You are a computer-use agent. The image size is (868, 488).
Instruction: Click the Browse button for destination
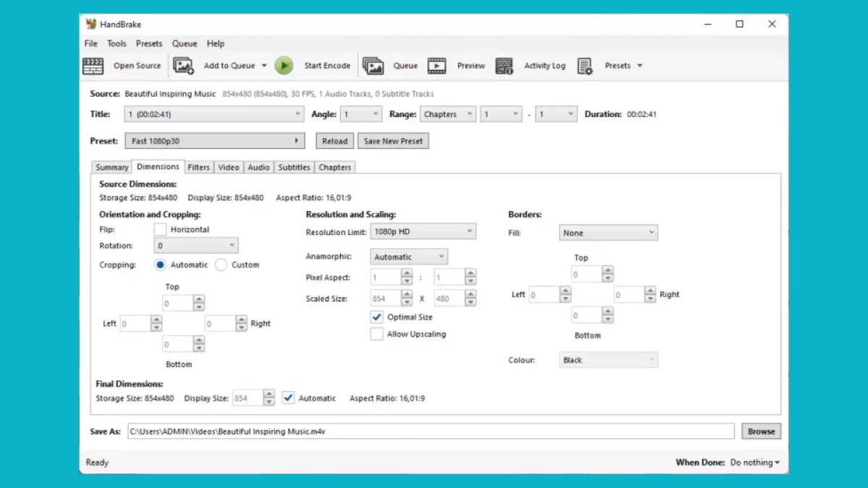pyautogui.click(x=761, y=432)
